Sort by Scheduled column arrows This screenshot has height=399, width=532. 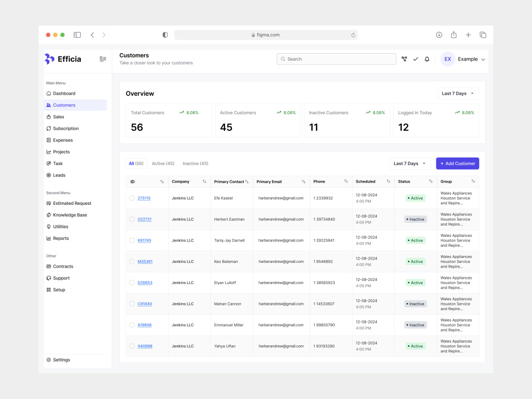click(388, 181)
